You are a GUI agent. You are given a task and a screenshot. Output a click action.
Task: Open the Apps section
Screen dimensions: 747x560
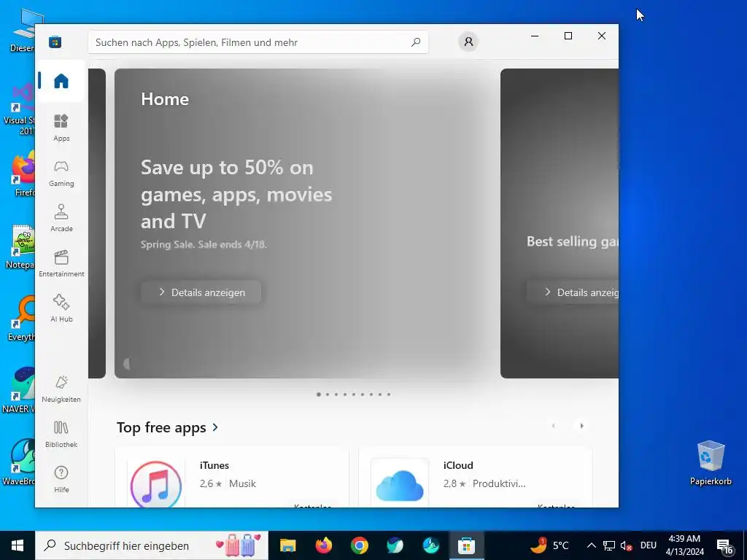coord(61,128)
